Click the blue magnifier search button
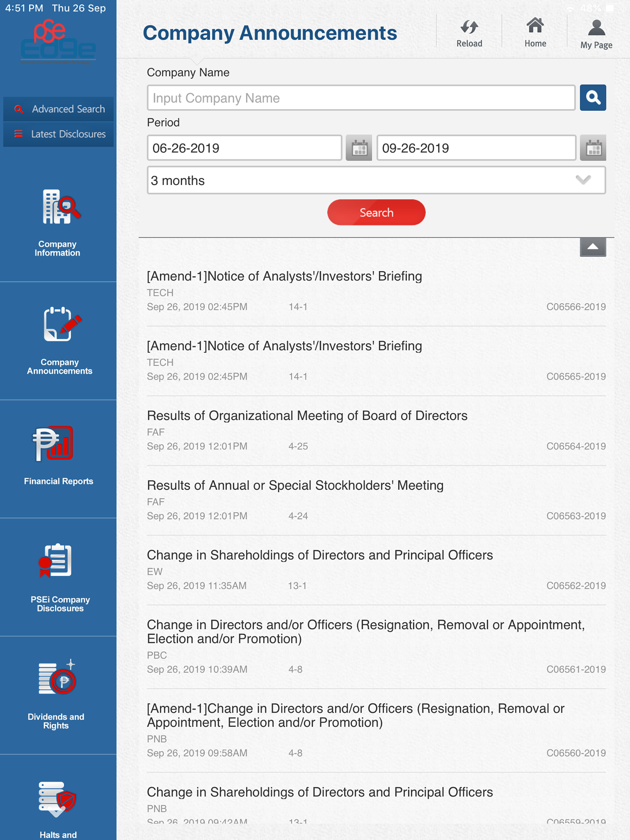This screenshot has width=630, height=840. [593, 97]
